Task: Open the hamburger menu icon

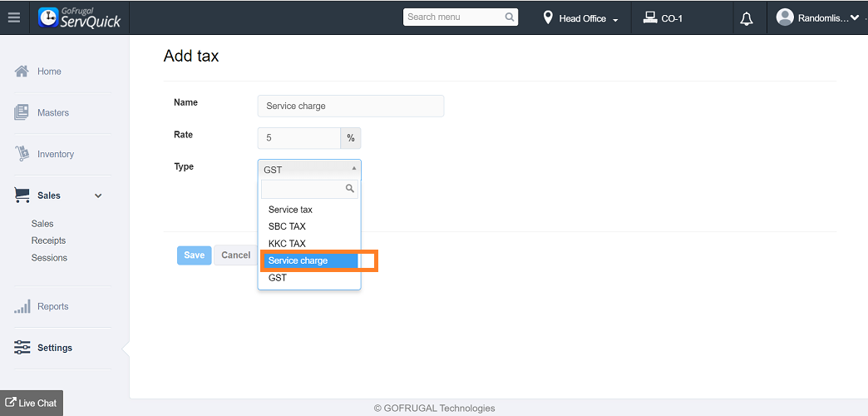Action: [13, 17]
